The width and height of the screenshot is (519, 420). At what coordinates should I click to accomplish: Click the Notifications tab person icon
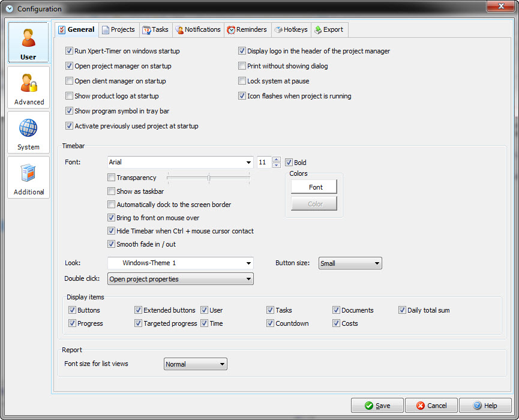click(x=179, y=30)
